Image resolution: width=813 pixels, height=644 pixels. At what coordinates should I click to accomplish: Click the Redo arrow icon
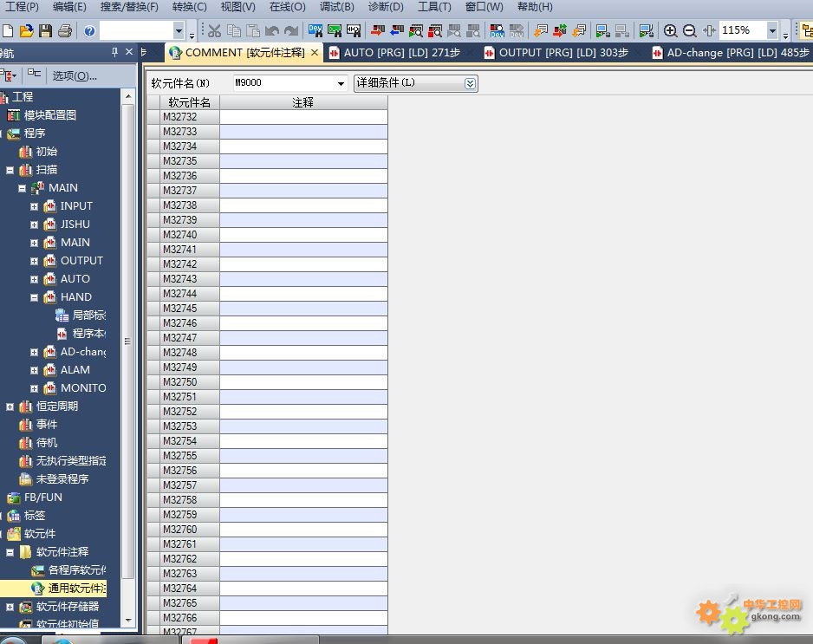pos(291,30)
